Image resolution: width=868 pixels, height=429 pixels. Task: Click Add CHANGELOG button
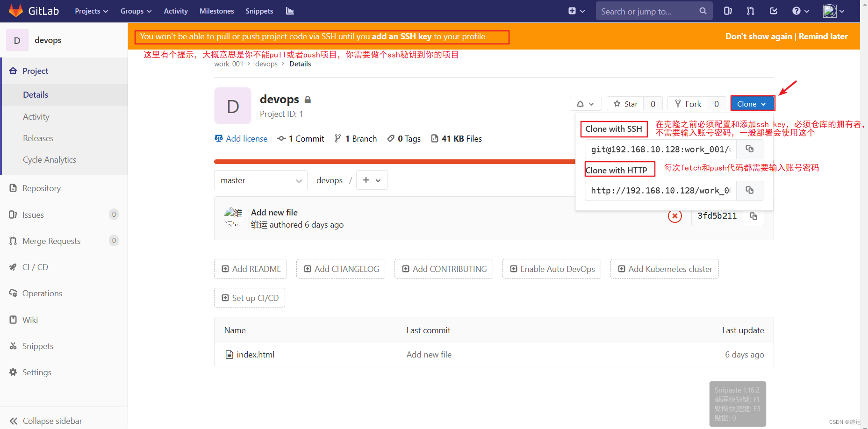(x=341, y=269)
